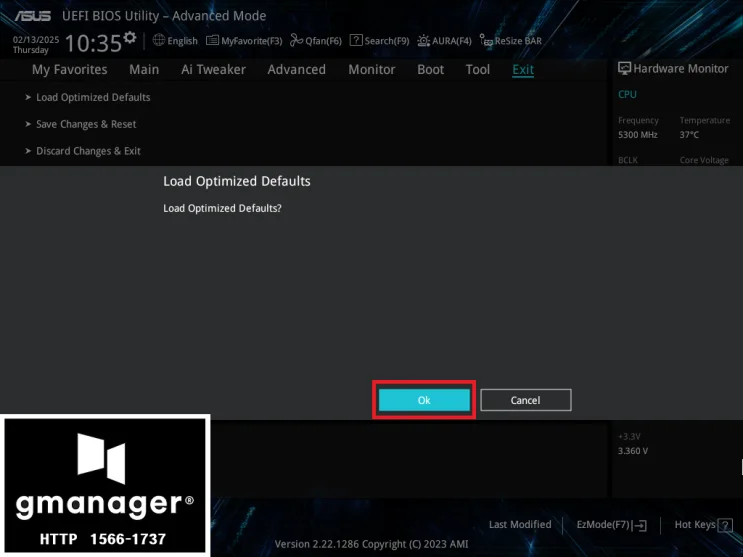The image size is (743, 557).
Task: Click the Hot Keys question mark icon
Action: point(725,525)
